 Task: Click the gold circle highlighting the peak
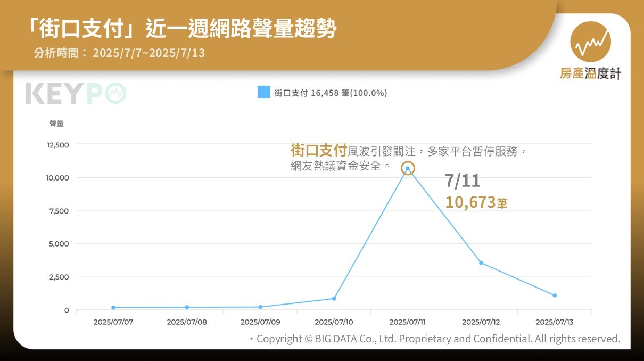tap(408, 168)
